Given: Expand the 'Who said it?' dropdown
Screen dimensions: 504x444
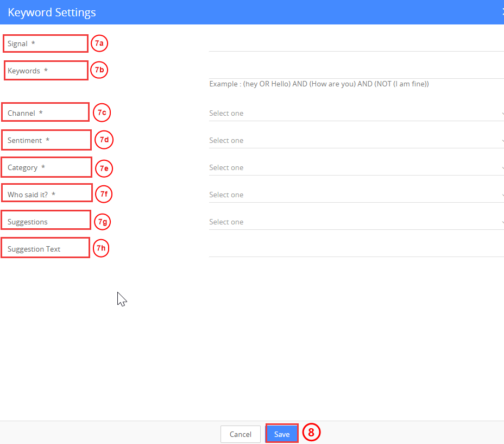Looking at the screenshot, I should 356,195.
